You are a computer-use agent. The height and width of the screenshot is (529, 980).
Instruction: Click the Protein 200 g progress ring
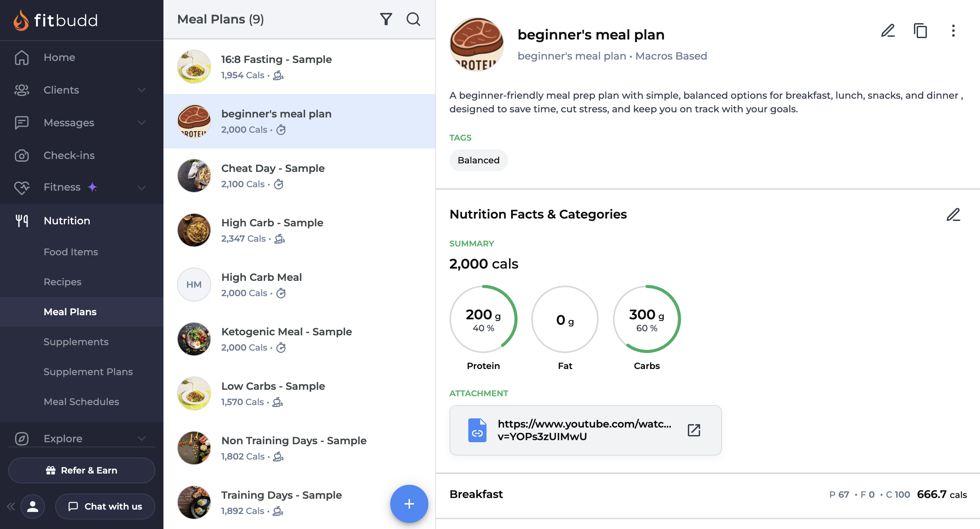pos(483,319)
